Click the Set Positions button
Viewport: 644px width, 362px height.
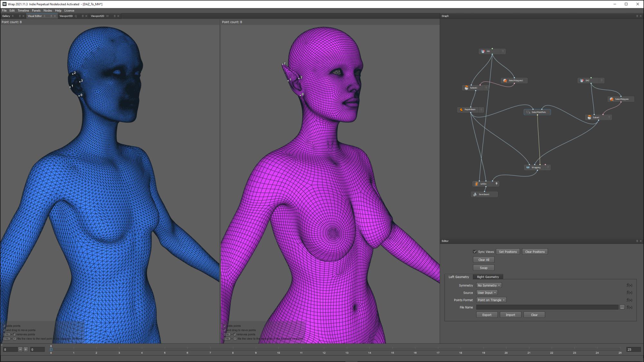(x=508, y=252)
